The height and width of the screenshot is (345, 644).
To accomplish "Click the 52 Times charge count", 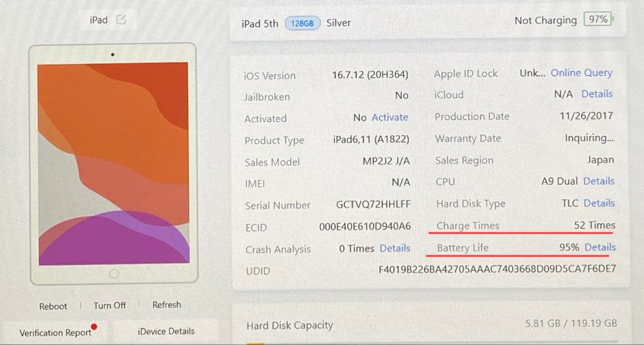I will 595,226.
